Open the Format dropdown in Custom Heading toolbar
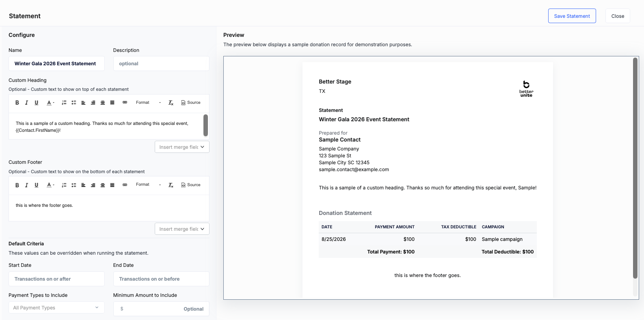The height and width of the screenshot is (320, 644). 148,103
